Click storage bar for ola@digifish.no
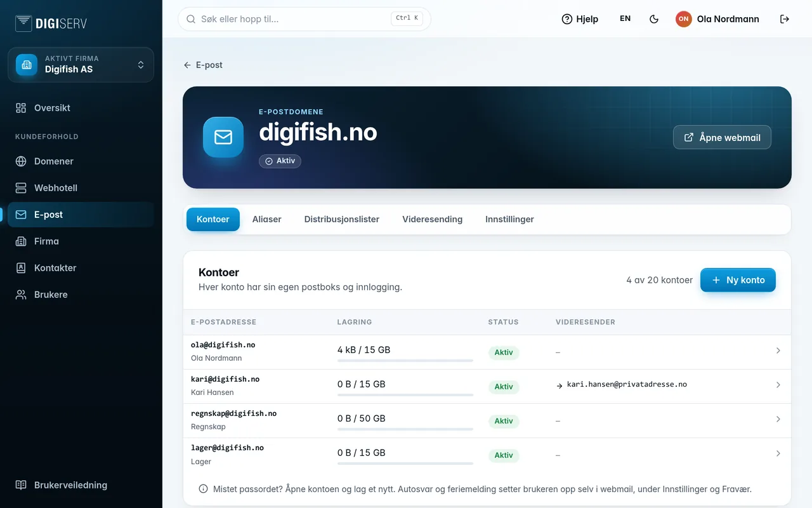The image size is (812, 508). (x=405, y=361)
